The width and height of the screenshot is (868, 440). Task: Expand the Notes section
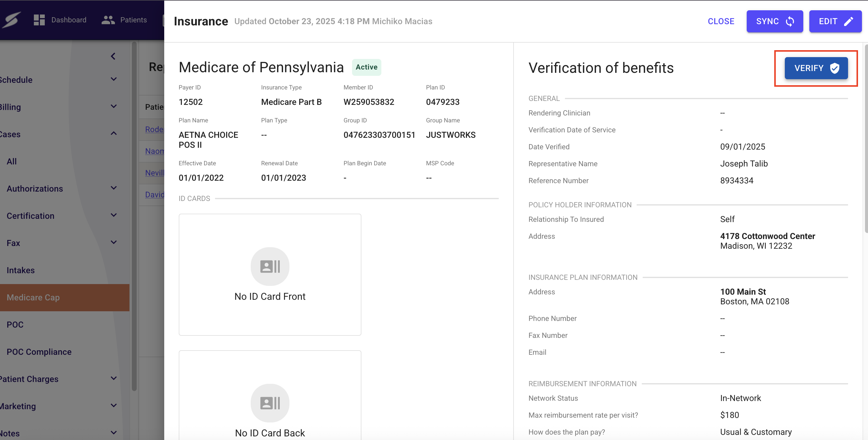click(113, 432)
